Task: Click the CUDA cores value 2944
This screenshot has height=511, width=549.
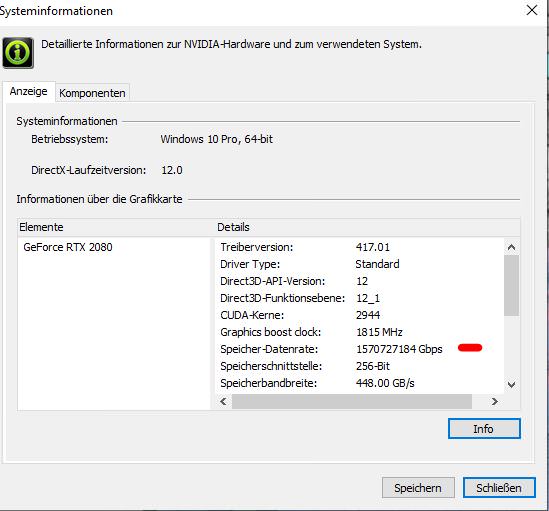Action: [368, 315]
